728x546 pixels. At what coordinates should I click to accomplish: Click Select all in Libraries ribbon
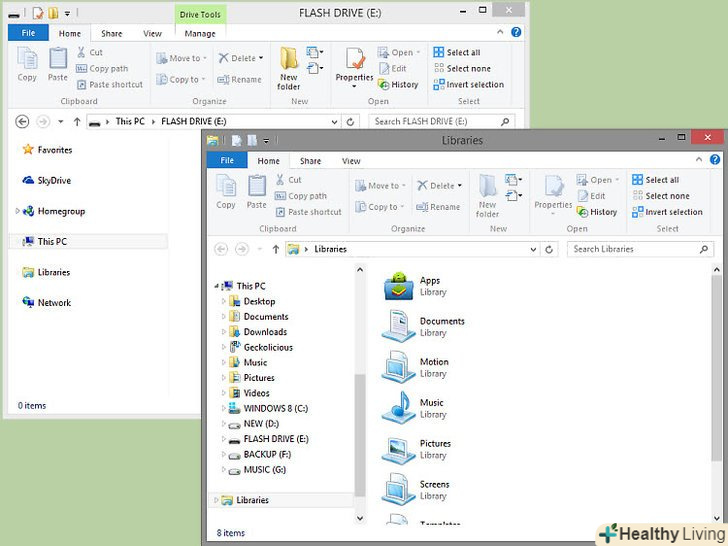[x=656, y=180]
